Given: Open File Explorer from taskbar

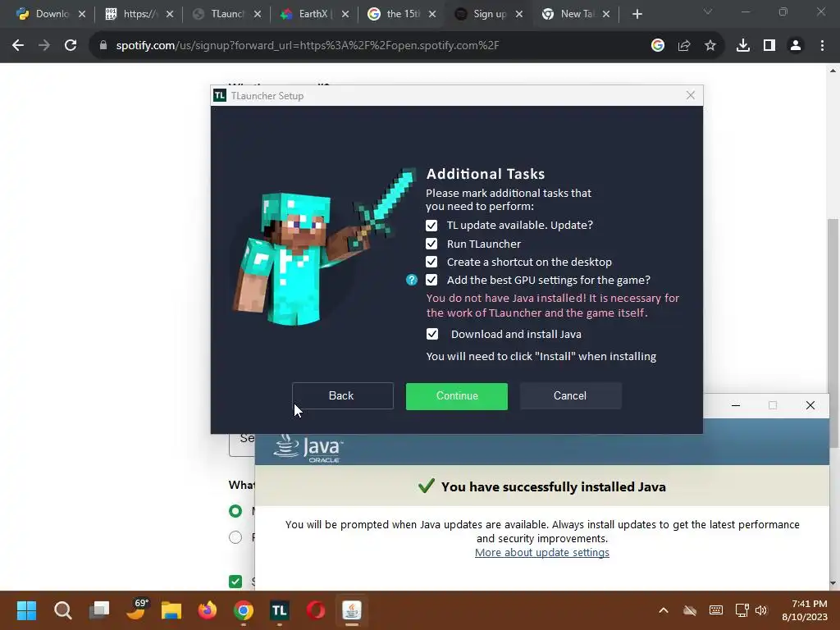Looking at the screenshot, I should click(x=171, y=610).
